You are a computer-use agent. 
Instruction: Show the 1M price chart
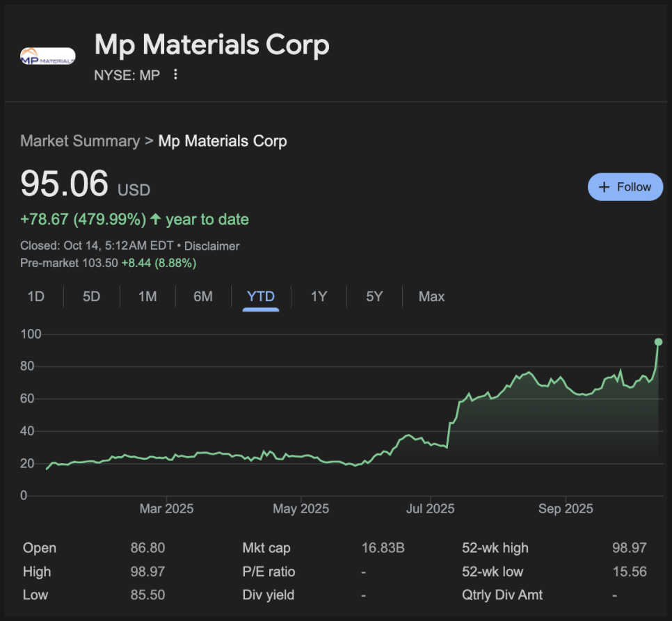(147, 297)
